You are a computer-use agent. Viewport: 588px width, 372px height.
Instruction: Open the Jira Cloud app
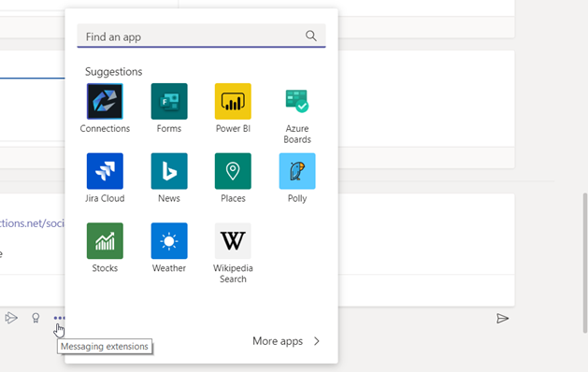pyautogui.click(x=105, y=171)
